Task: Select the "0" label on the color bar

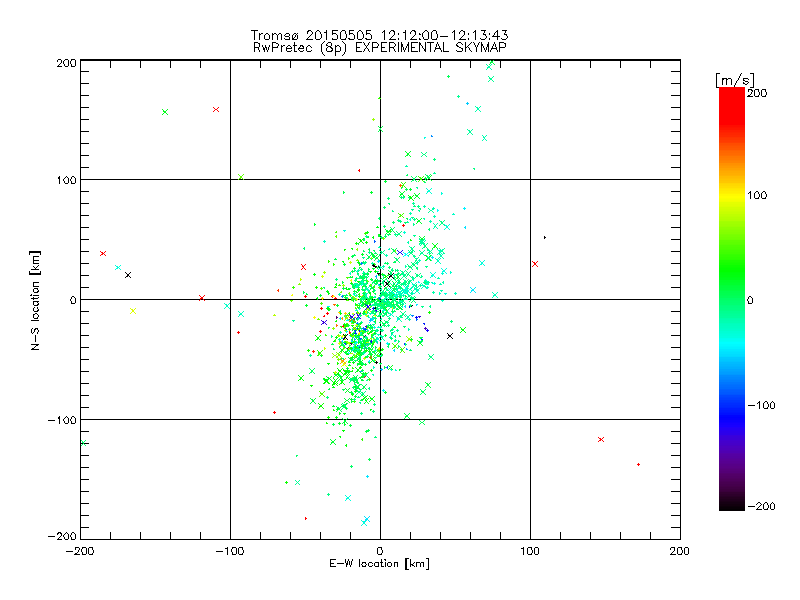Action: point(750,300)
